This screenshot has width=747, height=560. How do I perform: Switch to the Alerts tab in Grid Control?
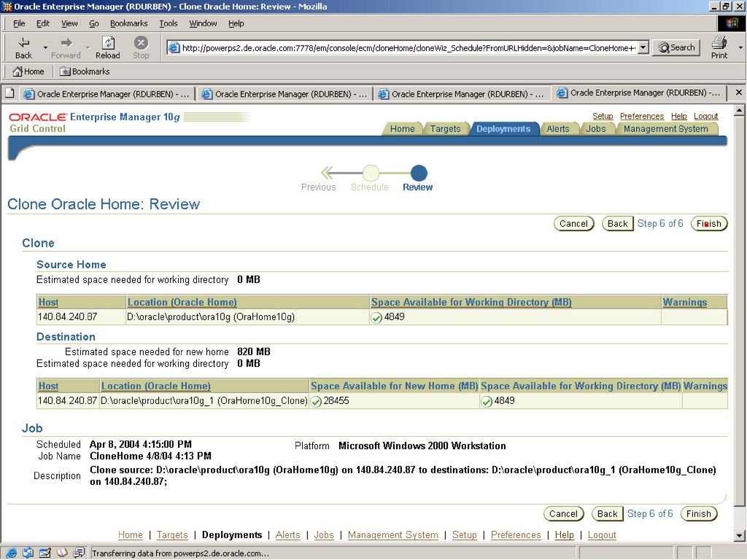click(x=558, y=129)
